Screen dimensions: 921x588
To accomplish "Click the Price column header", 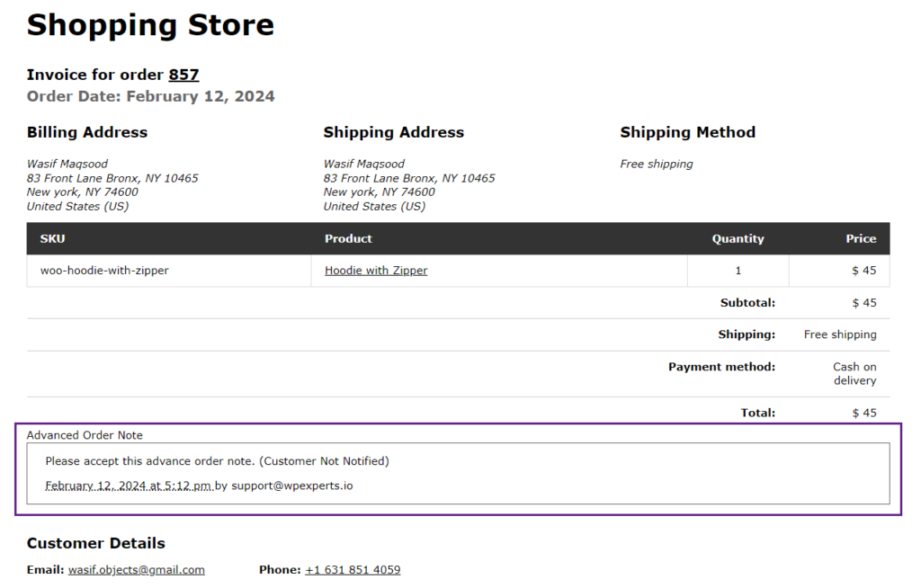I will coord(861,238).
